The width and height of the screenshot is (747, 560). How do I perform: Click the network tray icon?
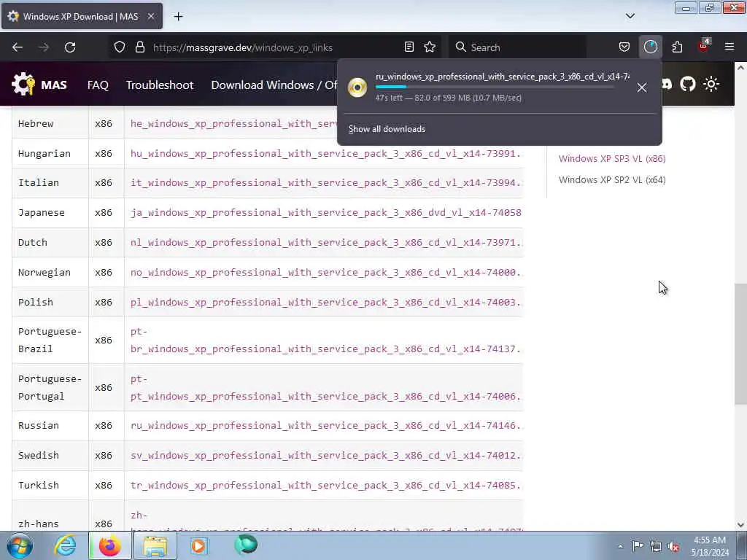(656, 547)
